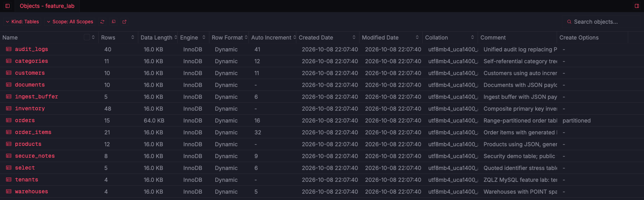Image resolution: width=644 pixels, height=200 pixels.
Task: Select the orders table name
Action: 25,121
